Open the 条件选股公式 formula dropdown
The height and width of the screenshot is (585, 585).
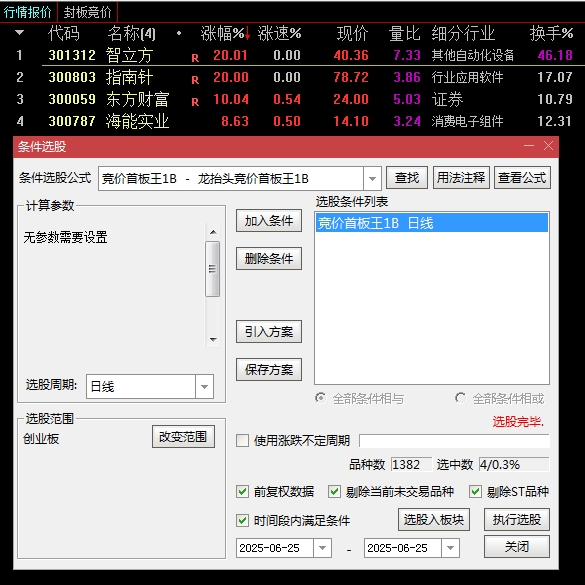click(x=372, y=179)
